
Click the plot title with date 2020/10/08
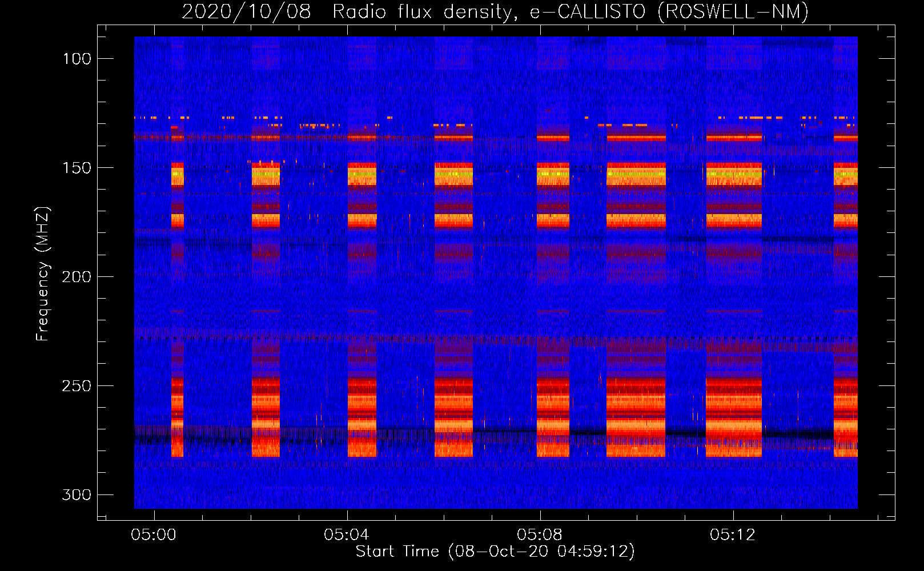[x=495, y=11]
